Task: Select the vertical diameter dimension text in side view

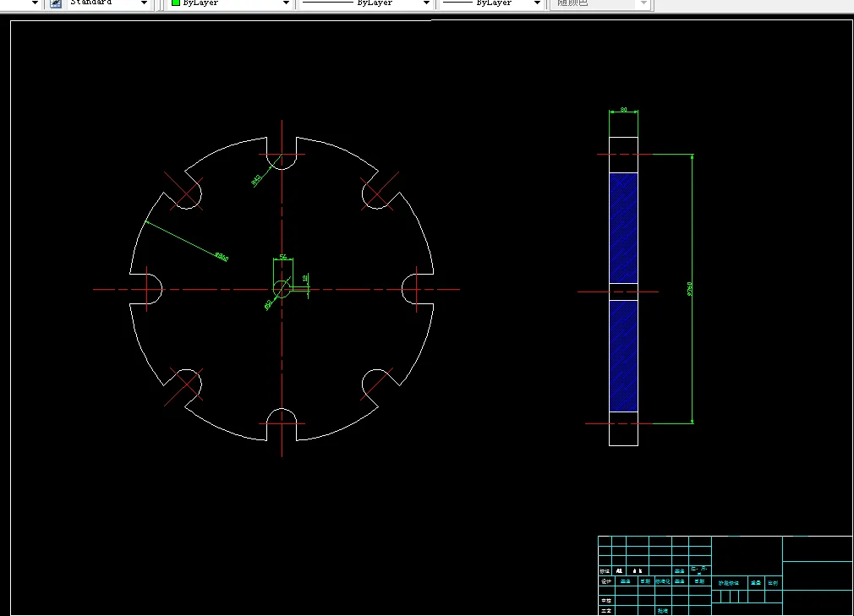Action: click(689, 288)
